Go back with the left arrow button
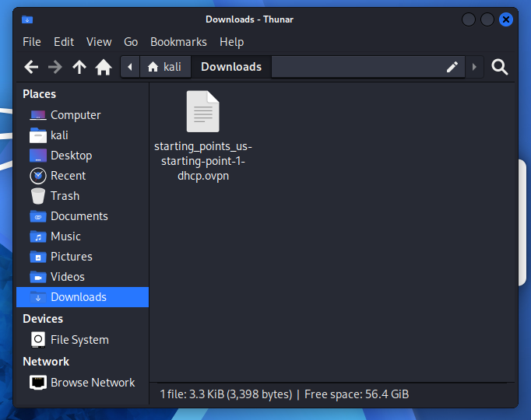 tap(31, 67)
